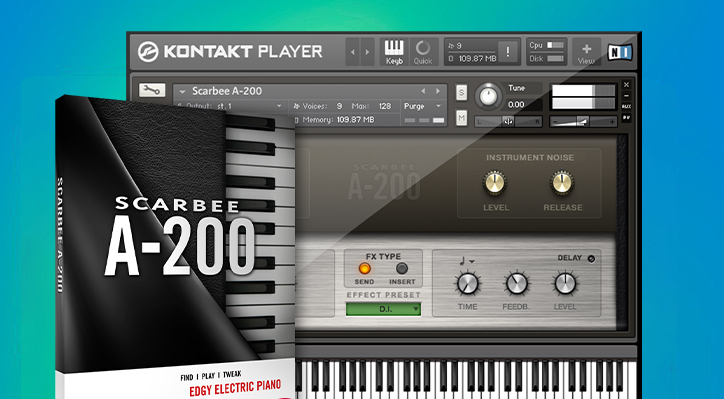Go to previous item with header left arrow
Viewport: 724px width, 399px height.
pos(353,52)
